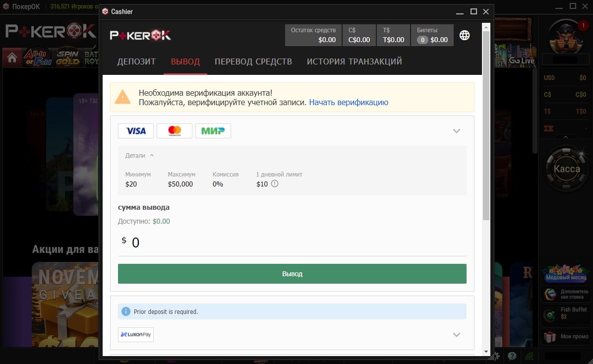Open the Касса chip button in lobby
The height and width of the screenshot is (364, 593).
point(566,169)
